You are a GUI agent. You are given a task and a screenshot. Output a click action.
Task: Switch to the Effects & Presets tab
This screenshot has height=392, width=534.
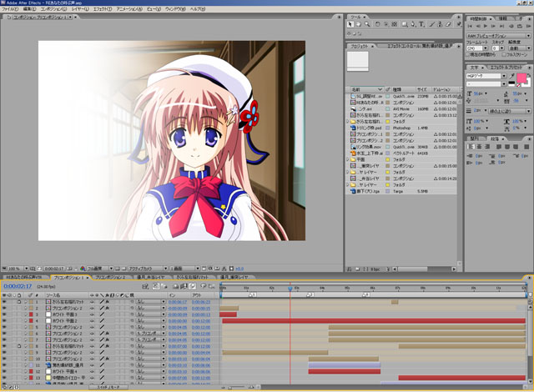(x=506, y=68)
